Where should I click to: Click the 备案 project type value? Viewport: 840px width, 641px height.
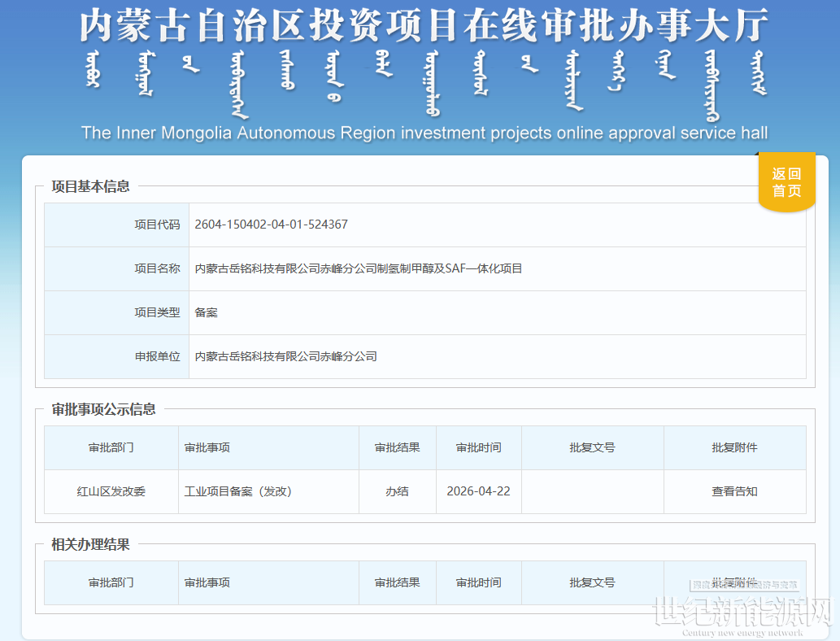tap(207, 312)
